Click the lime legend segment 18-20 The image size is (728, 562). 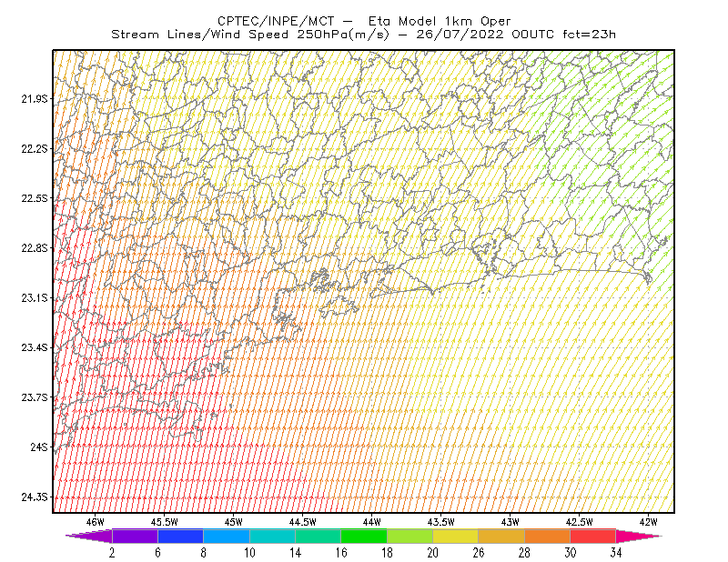410,536
